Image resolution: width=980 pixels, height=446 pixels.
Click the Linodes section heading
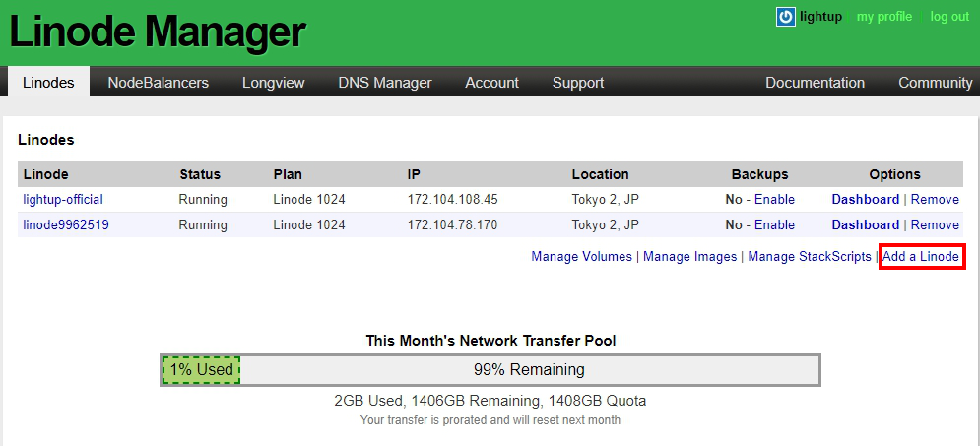tap(46, 140)
